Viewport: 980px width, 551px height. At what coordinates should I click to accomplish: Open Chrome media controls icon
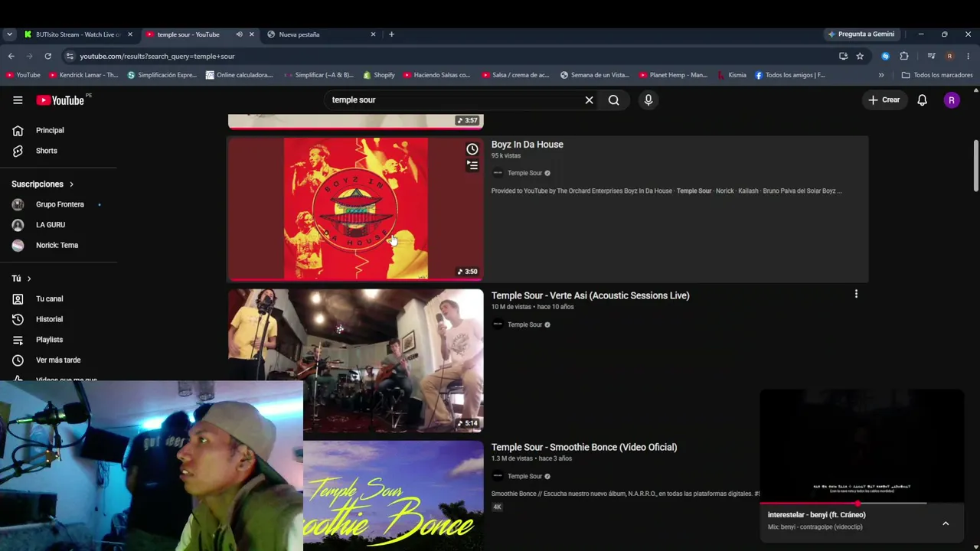pyautogui.click(x=931, y=56)
